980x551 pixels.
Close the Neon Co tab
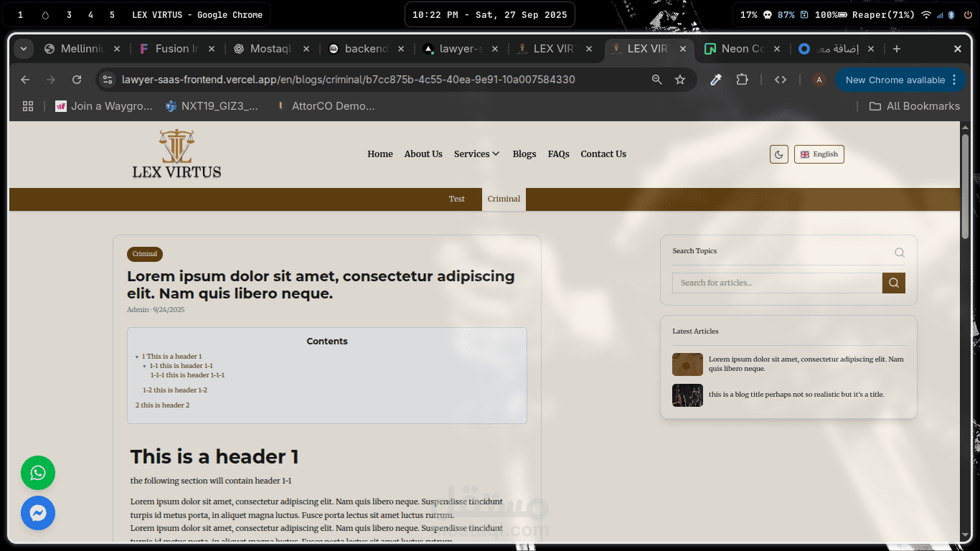tap(778, 49)
